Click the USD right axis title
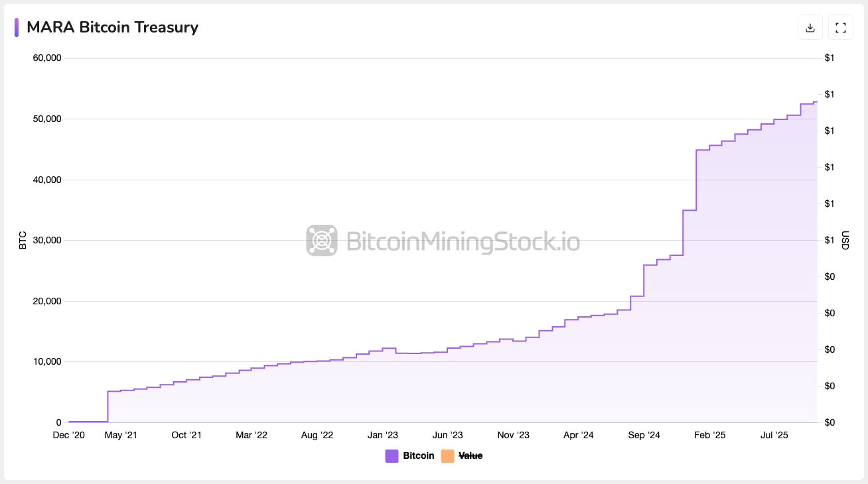This screenshot has width=868, height=484. click(x=845, y=240)
